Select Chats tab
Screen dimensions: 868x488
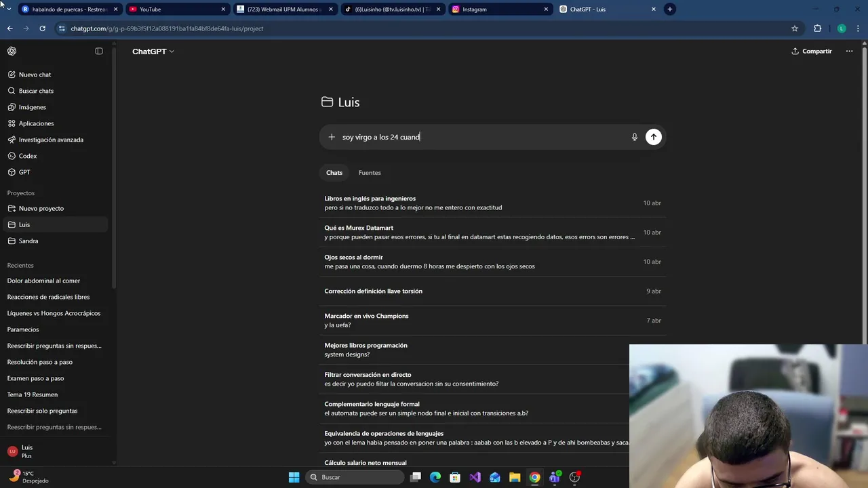click(x=334, y=173)
